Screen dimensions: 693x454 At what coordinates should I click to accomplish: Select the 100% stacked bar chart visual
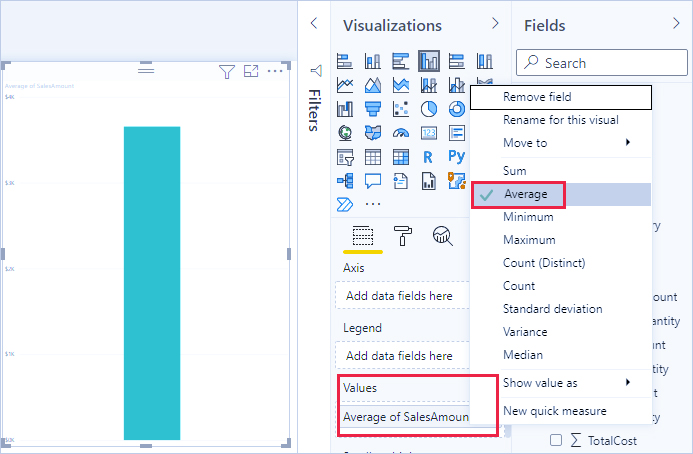(457, 61)
